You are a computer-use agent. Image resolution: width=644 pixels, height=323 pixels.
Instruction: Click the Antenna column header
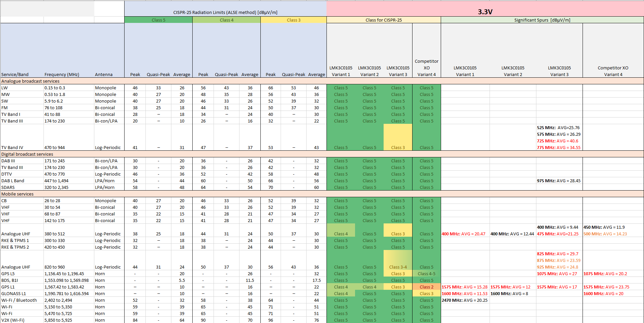[x=104, y=74]
